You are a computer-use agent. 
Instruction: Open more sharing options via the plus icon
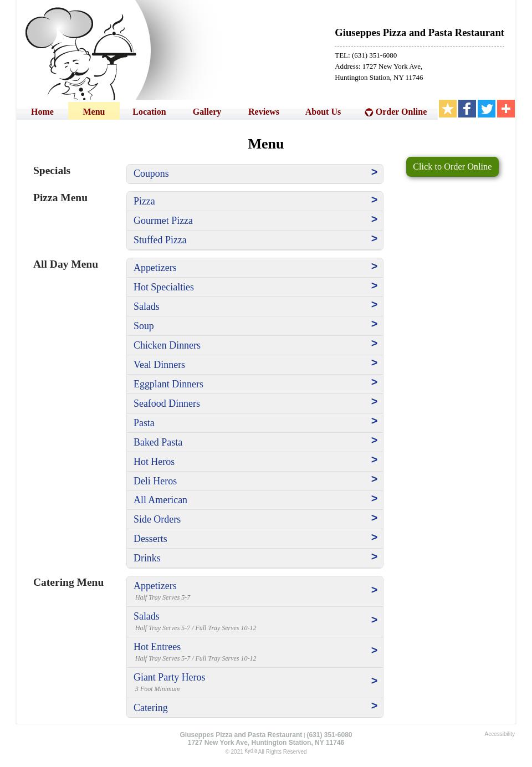coord(506,109)
